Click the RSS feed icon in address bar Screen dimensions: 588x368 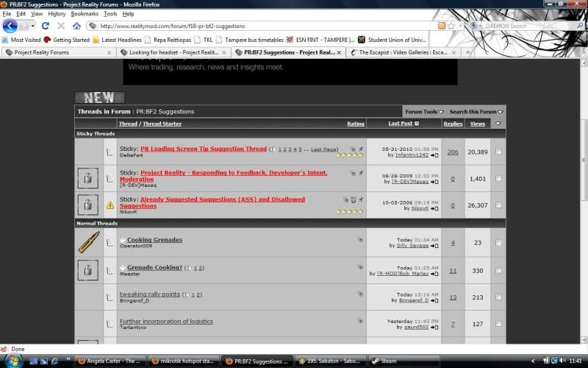(x=442, y=26)
